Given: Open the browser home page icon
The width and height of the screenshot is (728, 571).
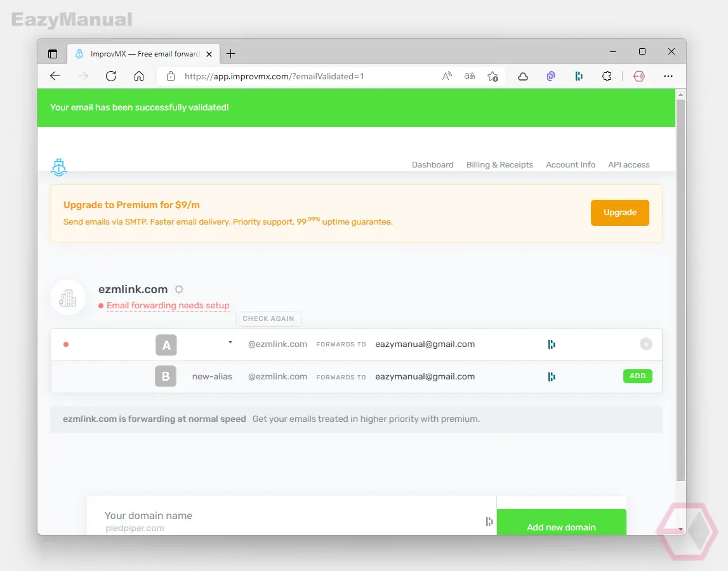Looking at the screenshot, I should [x=139, y=76].
